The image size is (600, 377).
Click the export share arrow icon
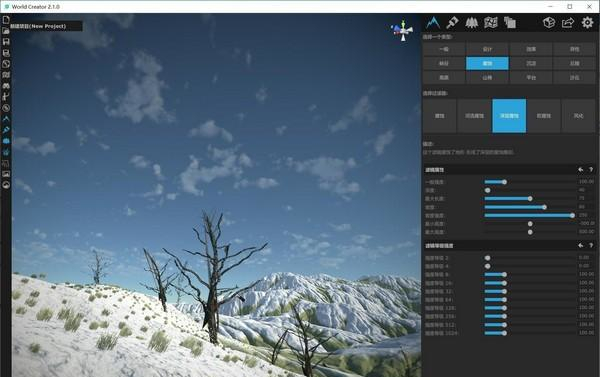(x=568, y=23)
